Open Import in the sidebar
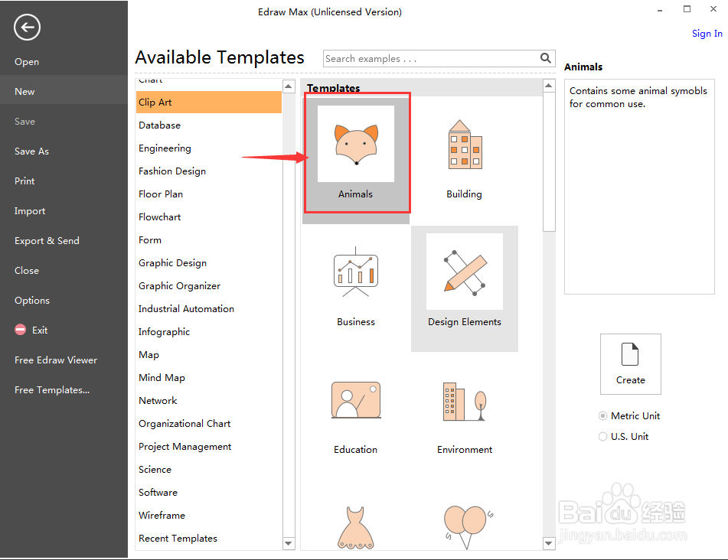The image size is (728, 560). (30, 211)
